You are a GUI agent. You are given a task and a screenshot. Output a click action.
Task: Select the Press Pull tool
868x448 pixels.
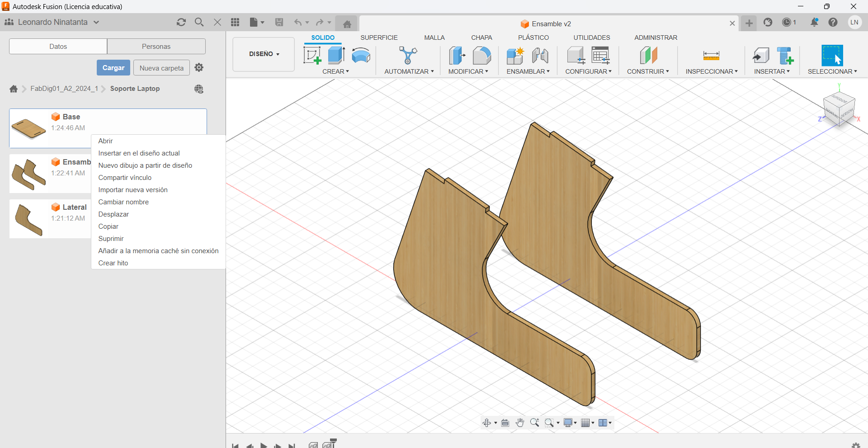pos(457,56)
